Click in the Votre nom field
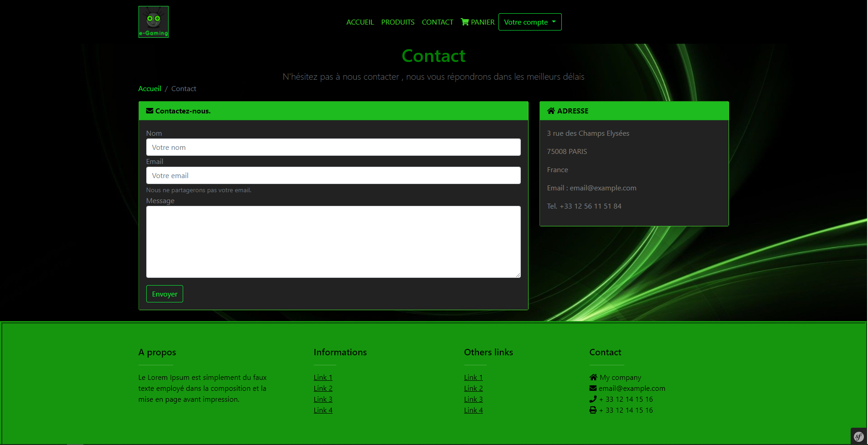 pos(333,147)
